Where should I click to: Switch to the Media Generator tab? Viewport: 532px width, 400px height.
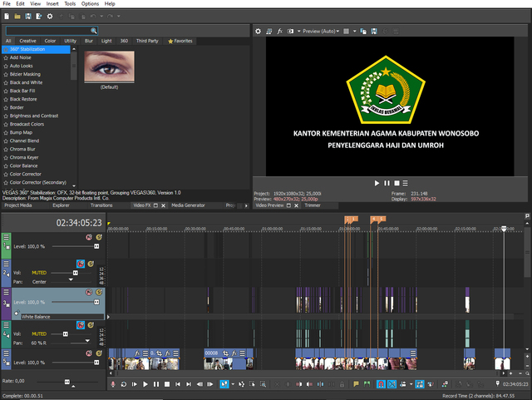tap(189, 205)
